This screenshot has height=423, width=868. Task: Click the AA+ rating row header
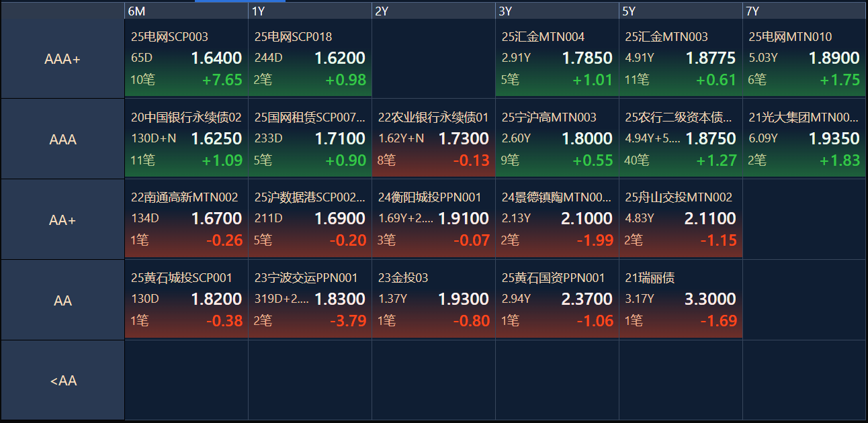click(x=62, y=220)
